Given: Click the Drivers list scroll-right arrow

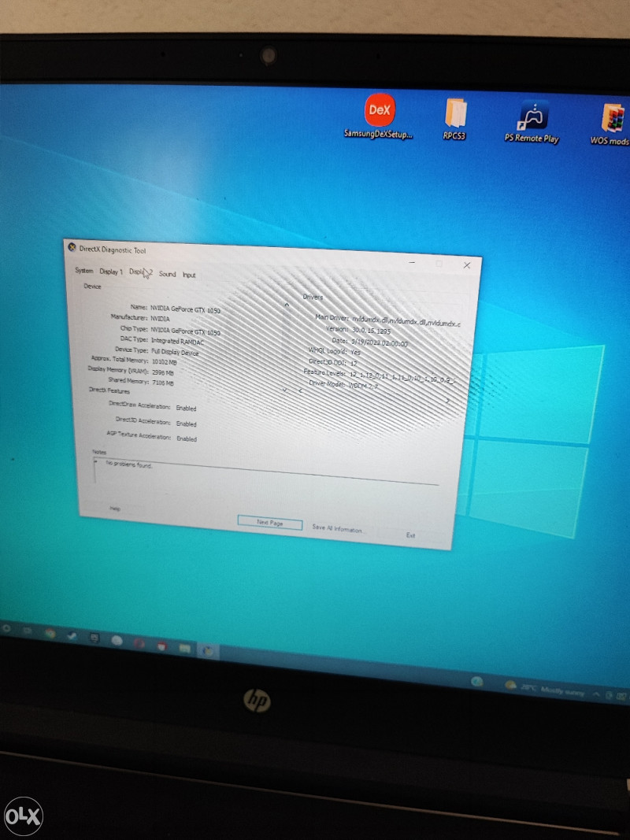Looking at the screenshot, I should (x=447, y=400).
